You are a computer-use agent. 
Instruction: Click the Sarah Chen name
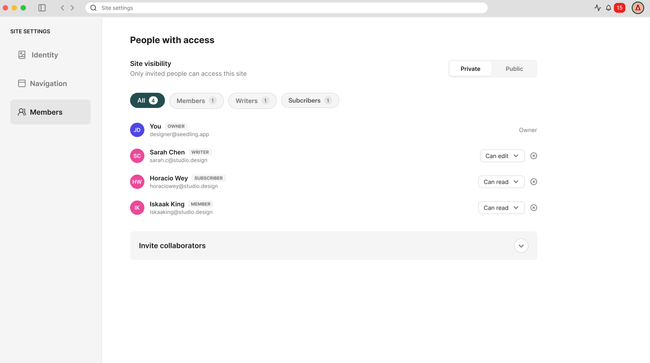pos(167,152)
